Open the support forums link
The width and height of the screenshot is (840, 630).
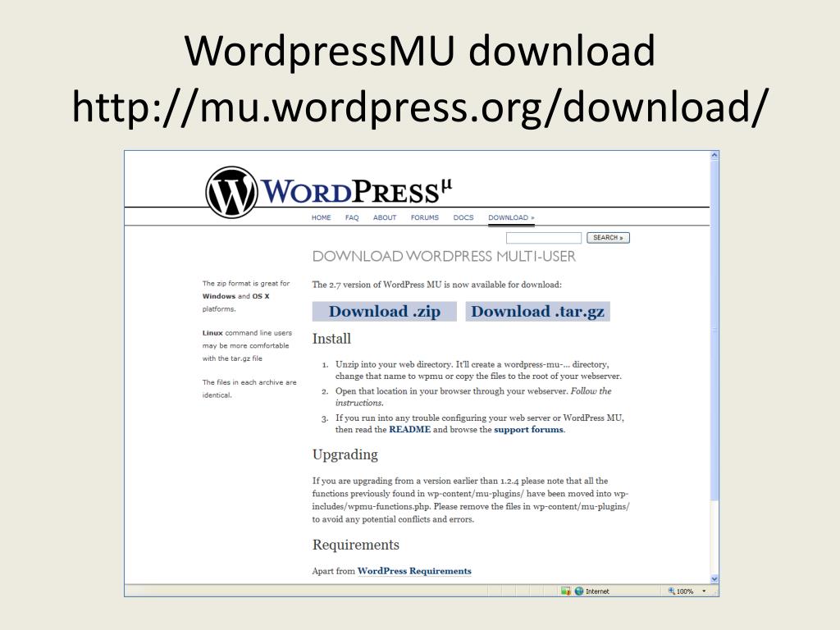529,430
